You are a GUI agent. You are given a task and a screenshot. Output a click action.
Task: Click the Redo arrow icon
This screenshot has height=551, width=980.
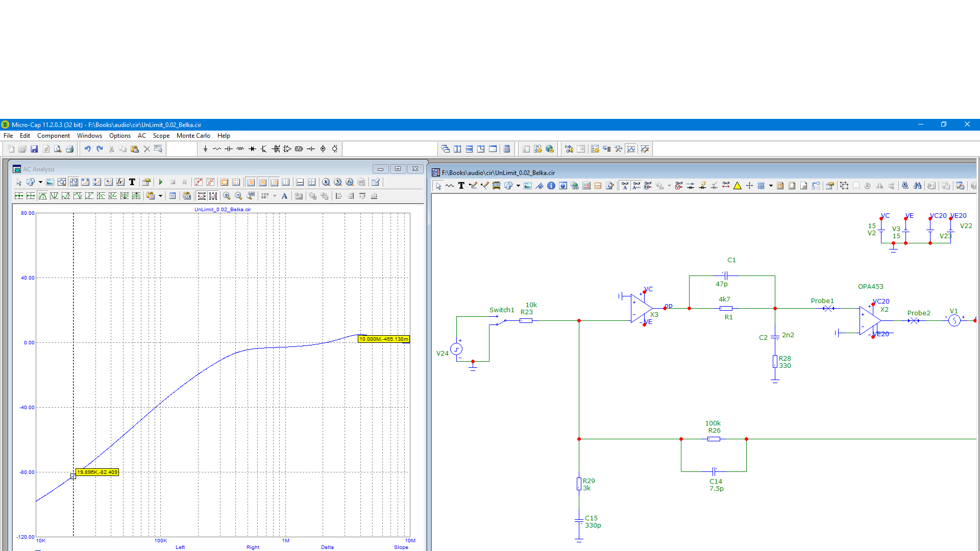(100, 149)
